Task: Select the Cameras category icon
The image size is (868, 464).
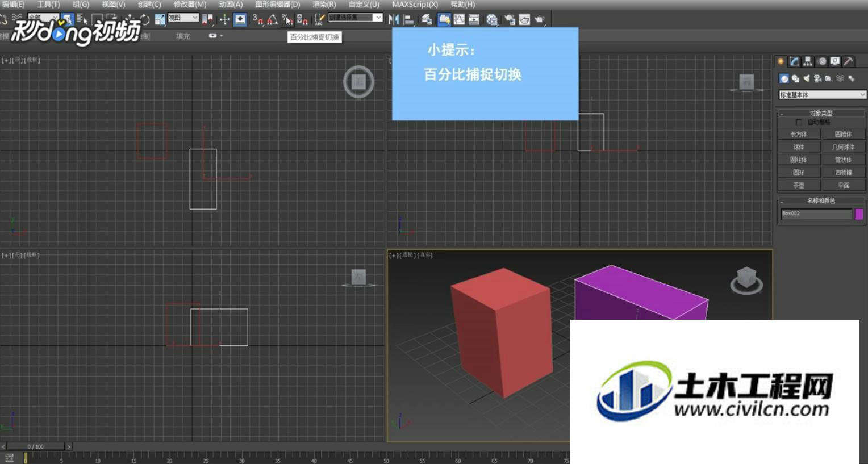Action: point(817,78)
